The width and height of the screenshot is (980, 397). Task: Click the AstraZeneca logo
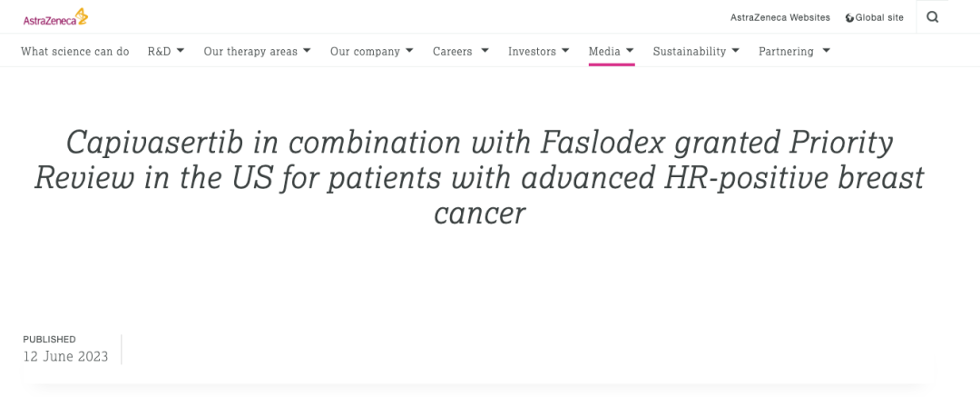pyautogui.click(x=55, y=17)
